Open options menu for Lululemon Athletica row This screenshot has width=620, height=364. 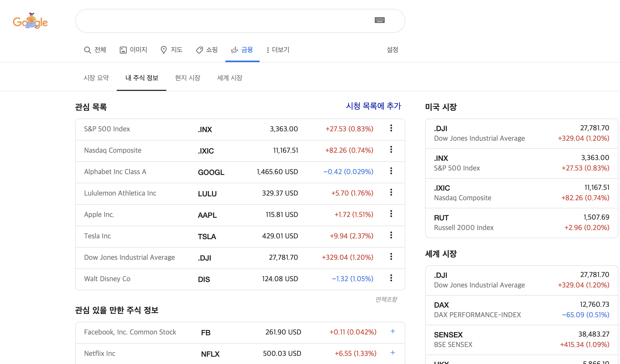(391, 192)
